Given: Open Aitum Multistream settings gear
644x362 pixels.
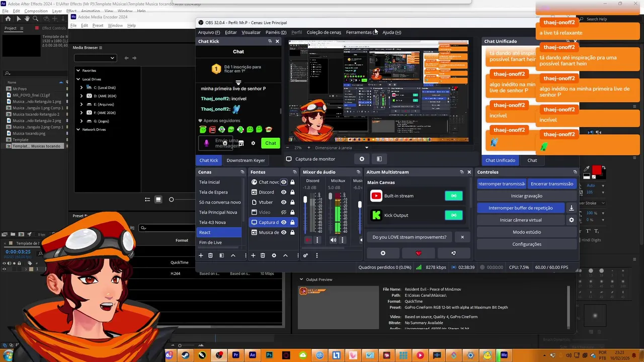Looking at the screenshot, I should coord(383,253).
